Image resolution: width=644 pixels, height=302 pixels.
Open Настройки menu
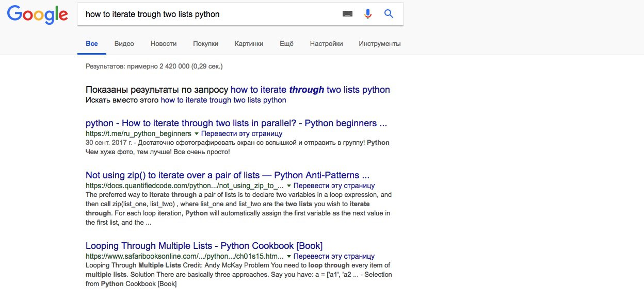pos(326,44)
